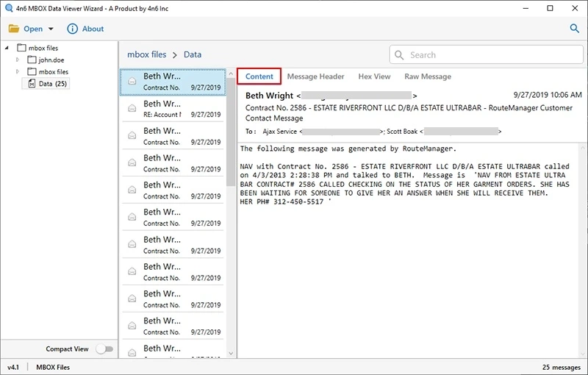Image resolution: width=588 pixels, height=375 pixels.
Task: Click the About info icon
Action: tap(72, 29)
